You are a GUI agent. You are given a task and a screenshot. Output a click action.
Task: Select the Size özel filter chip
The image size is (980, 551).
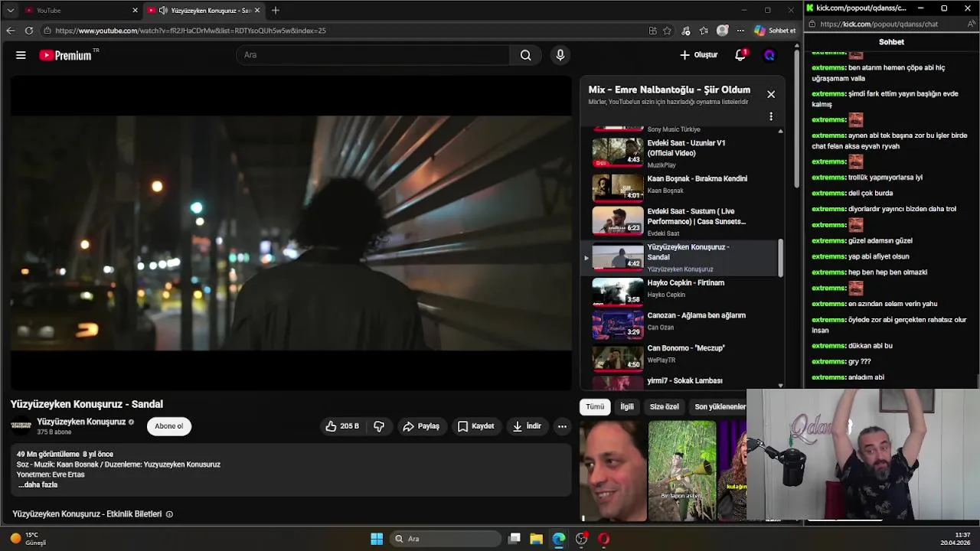coord(665,406)
